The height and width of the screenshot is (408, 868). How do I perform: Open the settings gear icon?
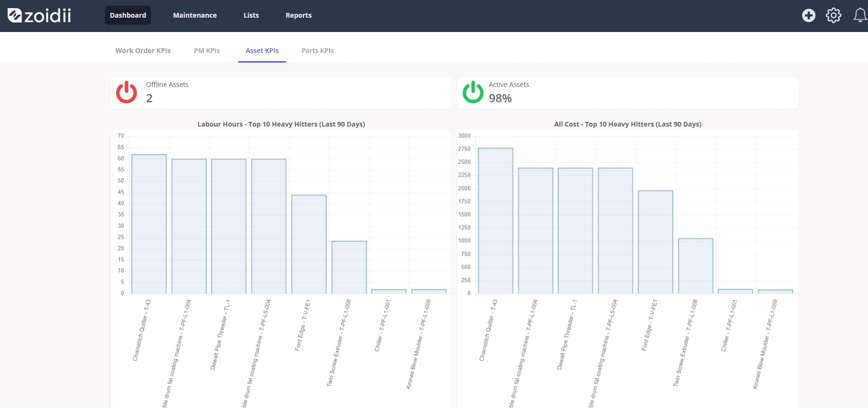pyautogui.click(x=834, y=15)
